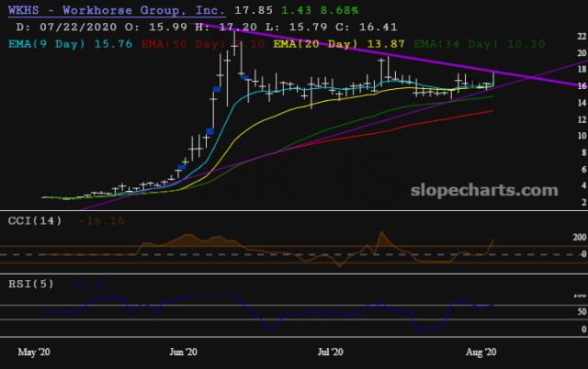This screenshot has height=369, width=588.
Task: Click the 22 price axis label
Action: pyautogui.click(x=582, y=36)
